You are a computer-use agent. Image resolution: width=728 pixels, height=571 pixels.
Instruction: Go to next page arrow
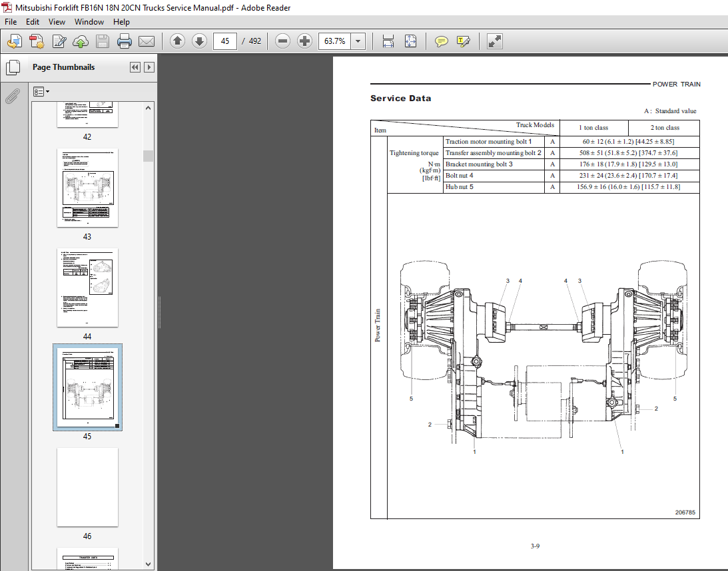point(200,41)
